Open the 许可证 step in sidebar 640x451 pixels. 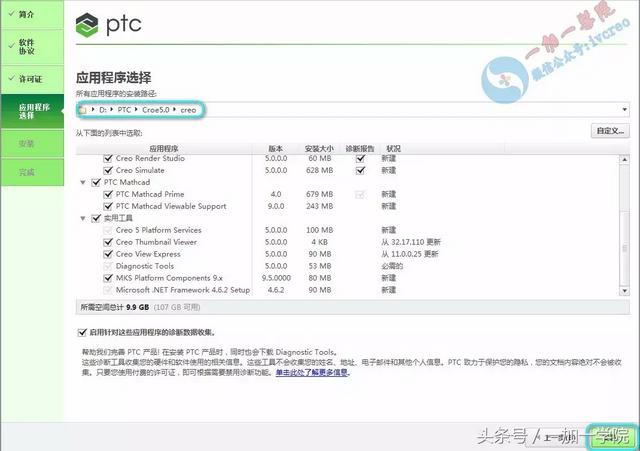pyautogui.click(x=32, y=79)
